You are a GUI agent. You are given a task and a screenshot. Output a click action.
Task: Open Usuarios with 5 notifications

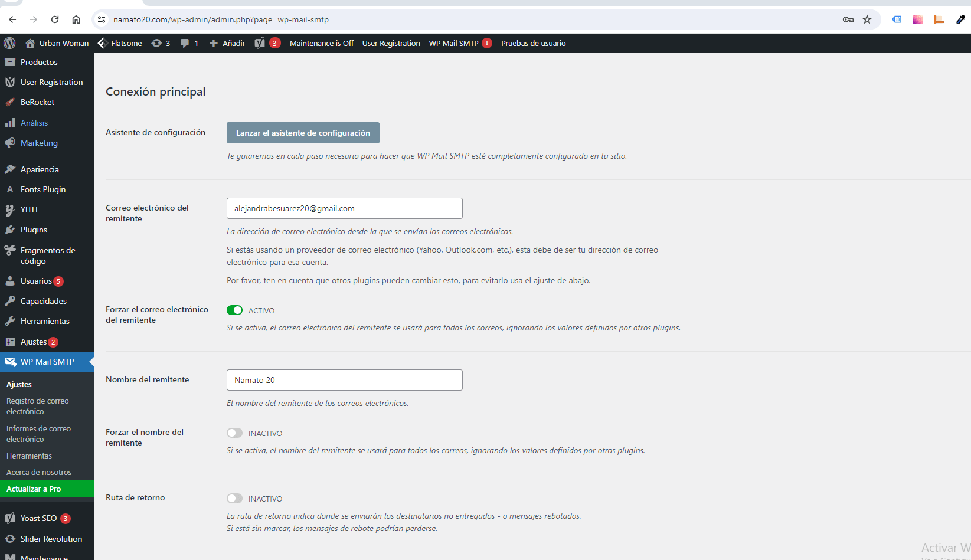click(x=47, y=281)
